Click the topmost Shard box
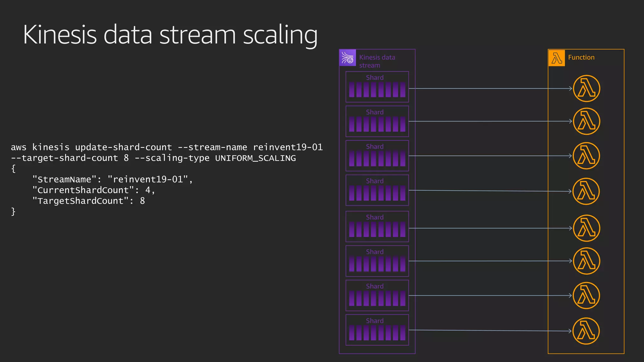 click(377, 87)
